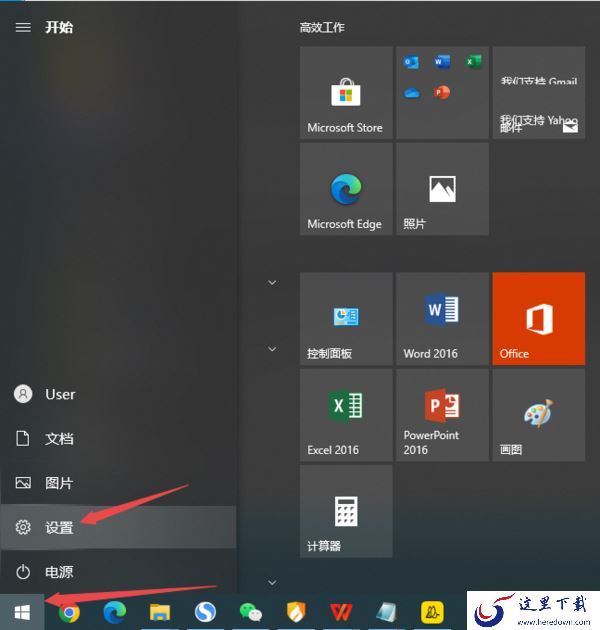Open WPS Office from the taskbar
This screenshot has width=600, height=630.
tap(341, 612)
